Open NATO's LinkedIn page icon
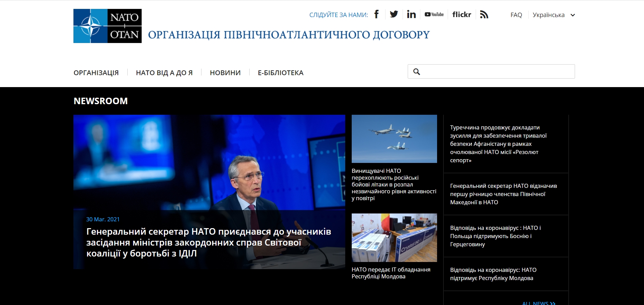 (411, 14)
